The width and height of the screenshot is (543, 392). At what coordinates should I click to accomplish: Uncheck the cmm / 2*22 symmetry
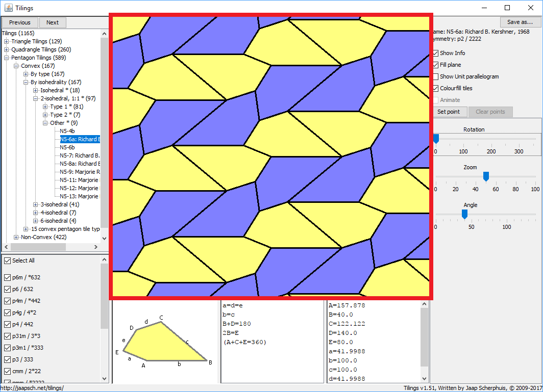coord(7,372)
